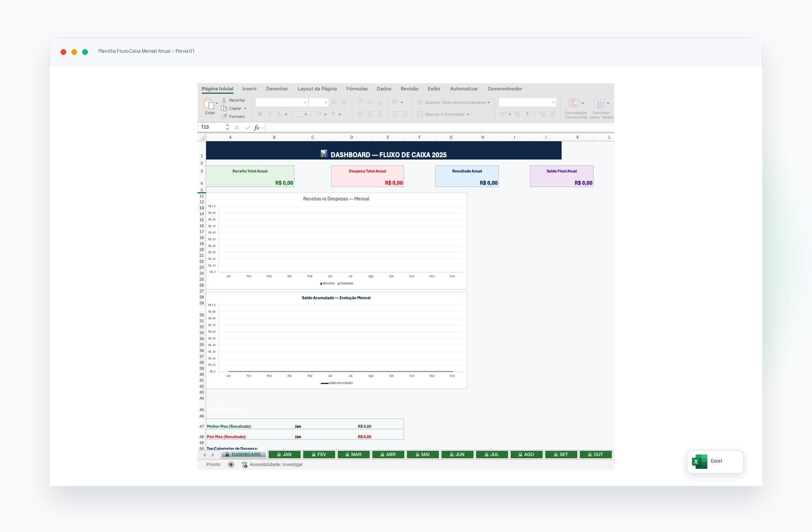
Task: Toggle Quebrar Texto Automaticamente
Action: click(453, 102)
